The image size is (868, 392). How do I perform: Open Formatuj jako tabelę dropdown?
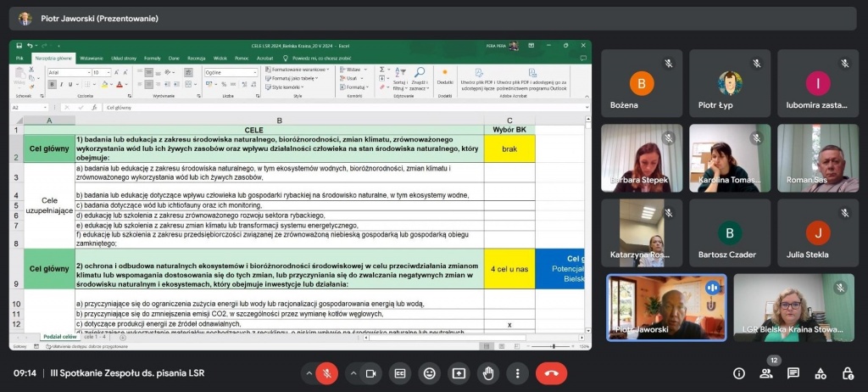[293, 78]
